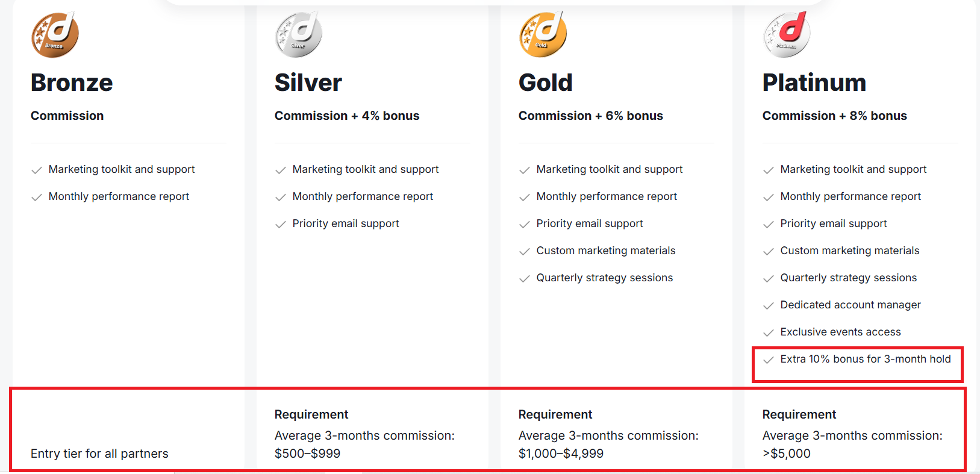This screenshot has height=474, width=980.
Task: Click "Entry tier for all partners" text
Action: pos(99,454)
